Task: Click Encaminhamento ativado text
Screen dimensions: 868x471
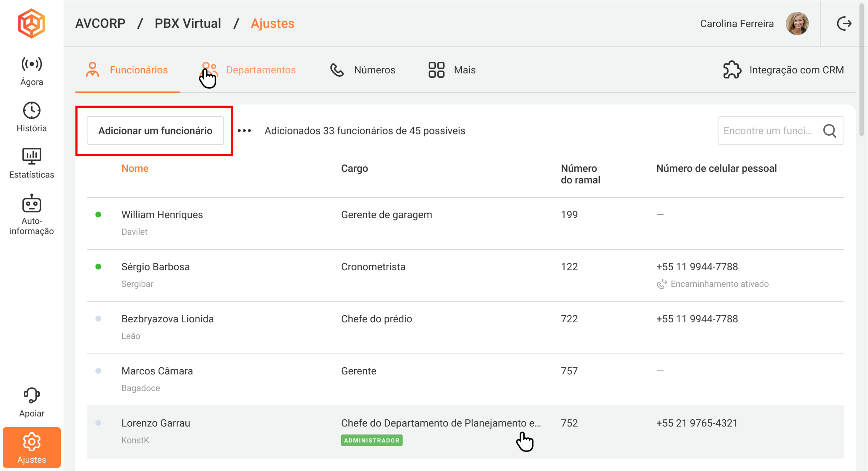Action: pos(719,284)
